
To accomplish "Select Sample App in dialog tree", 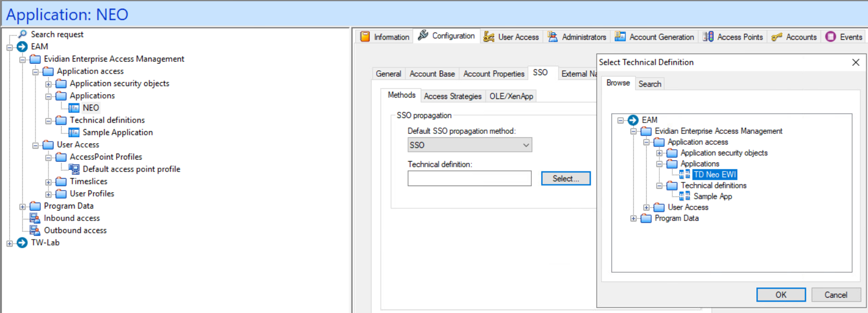I will click(x=713, y=197).
